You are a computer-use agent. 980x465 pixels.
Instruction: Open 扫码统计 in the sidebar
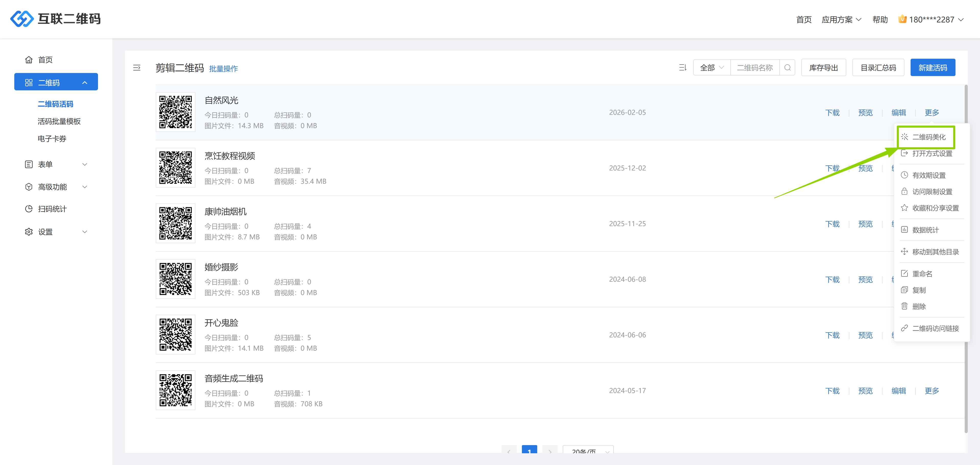pos(52,209)
